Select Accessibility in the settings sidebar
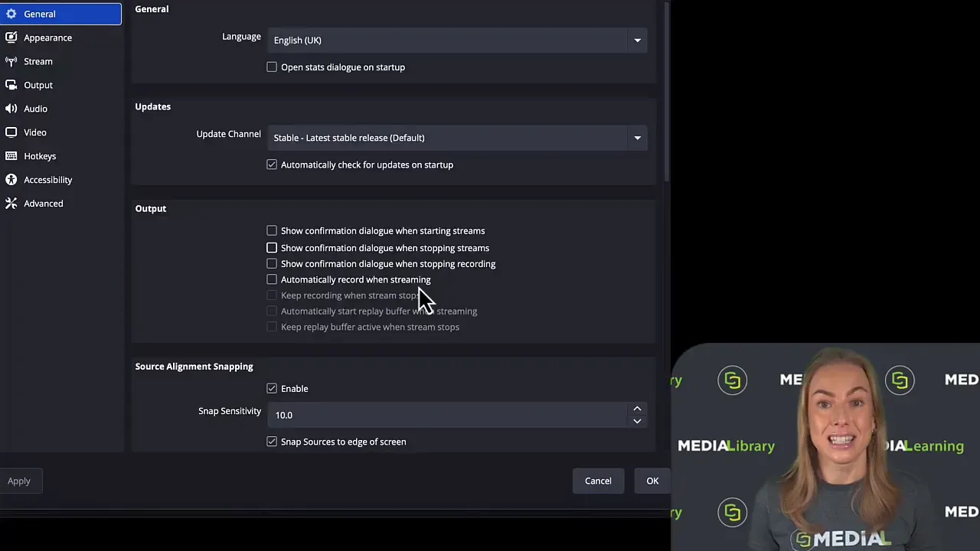This screenshot has height=551, width=980. (x=60, y=180)
